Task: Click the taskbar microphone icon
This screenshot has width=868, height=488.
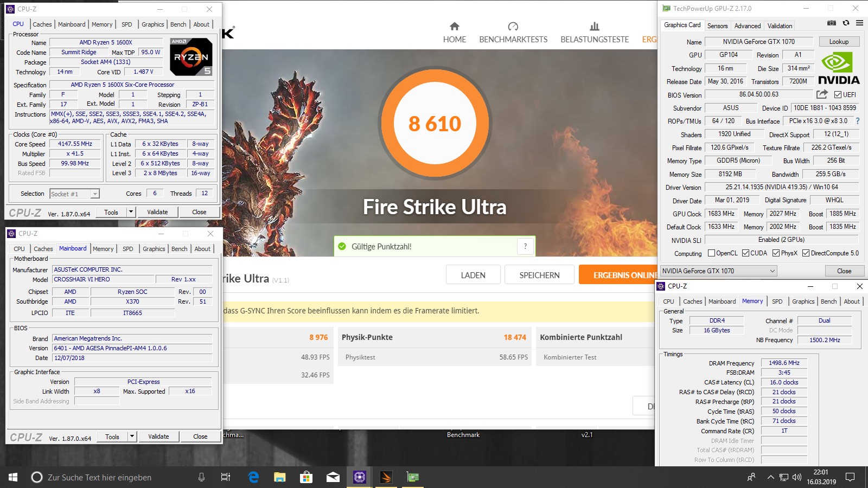Action: click(201, 477)
